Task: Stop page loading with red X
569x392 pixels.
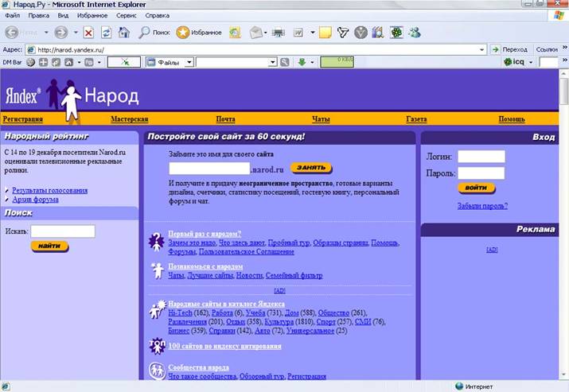Action: [88, 33]
